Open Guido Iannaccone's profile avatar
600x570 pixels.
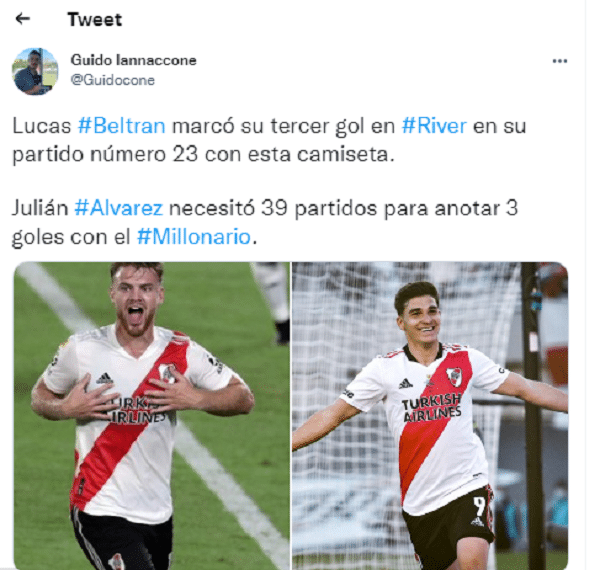(x=35, y=72)
